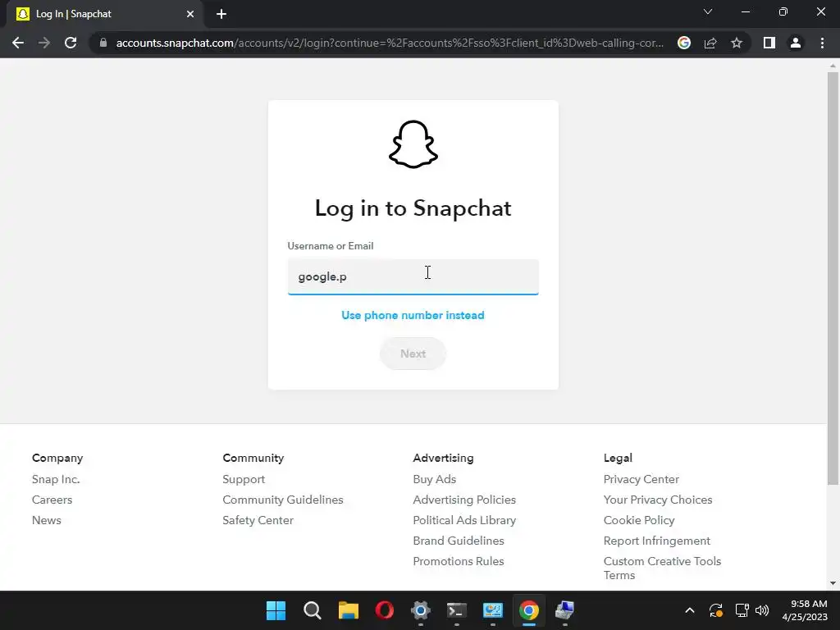Open the last taskbar app icon
This screenshot has width=840, height=630.
(x=564, y=610)
